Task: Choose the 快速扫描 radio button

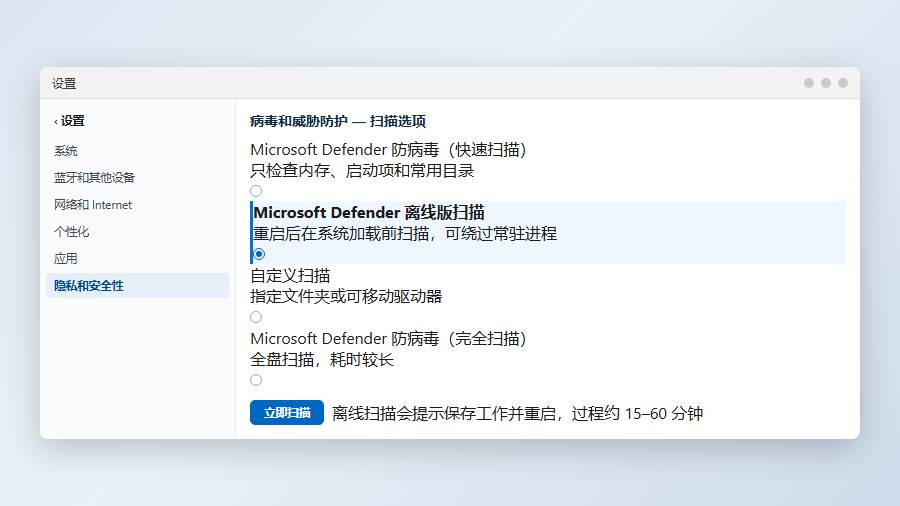Action: click(x=256, y=191)
